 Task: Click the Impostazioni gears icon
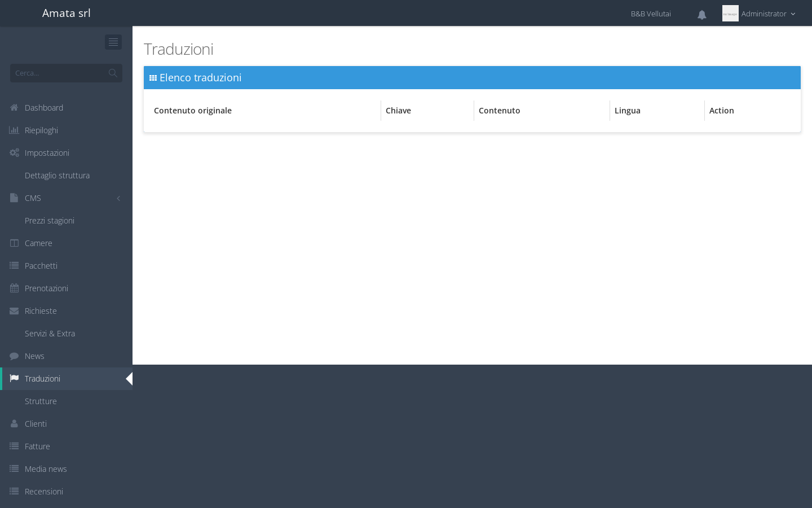pos(14,153)
